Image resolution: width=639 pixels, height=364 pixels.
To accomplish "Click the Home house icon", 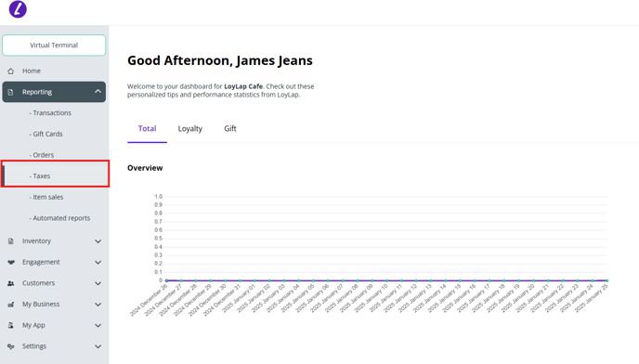I will tap(10, 71).
